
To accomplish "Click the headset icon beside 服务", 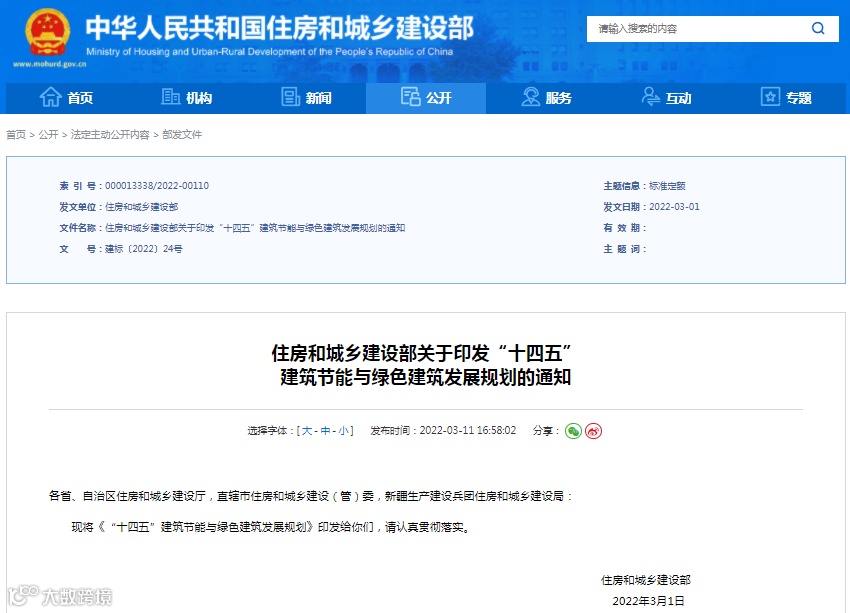I will (531, 97).
